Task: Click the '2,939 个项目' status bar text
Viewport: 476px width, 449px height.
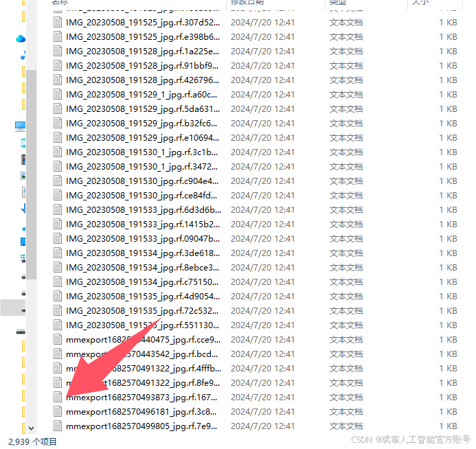Action: pos(33,441)
